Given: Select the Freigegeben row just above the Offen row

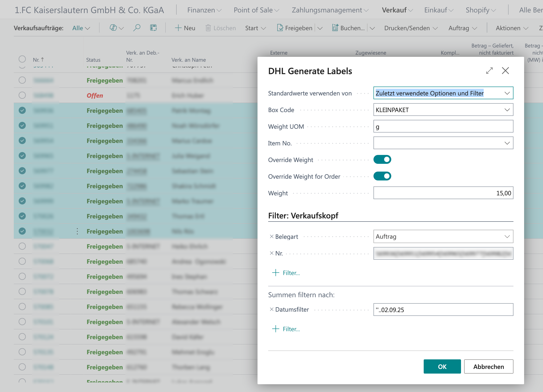Looking at the screenshot, I should [x=22, y=80].
